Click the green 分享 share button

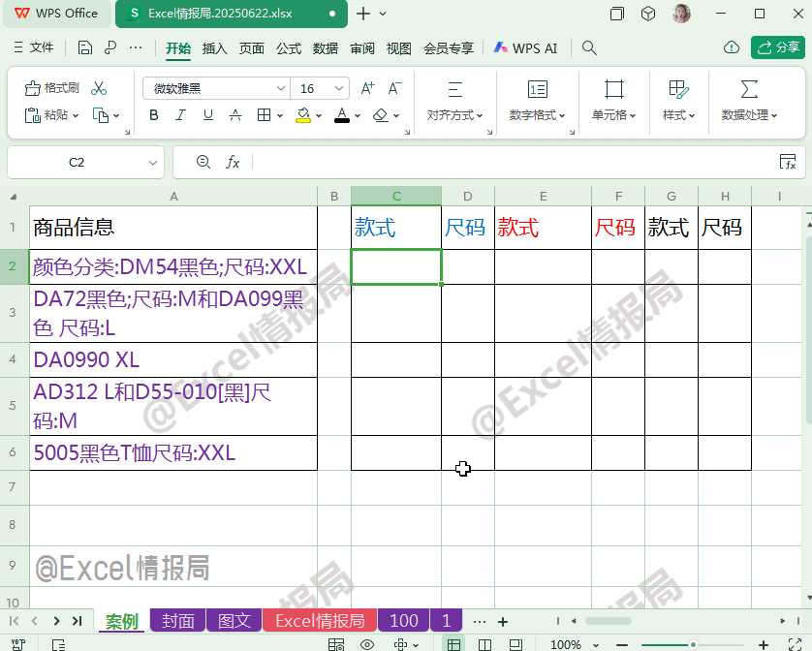(778, 47)
